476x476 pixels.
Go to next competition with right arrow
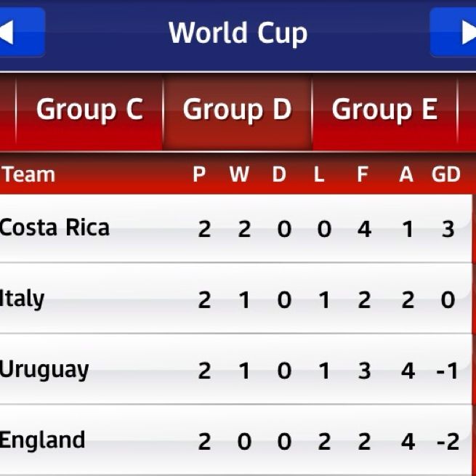[455, 33]
